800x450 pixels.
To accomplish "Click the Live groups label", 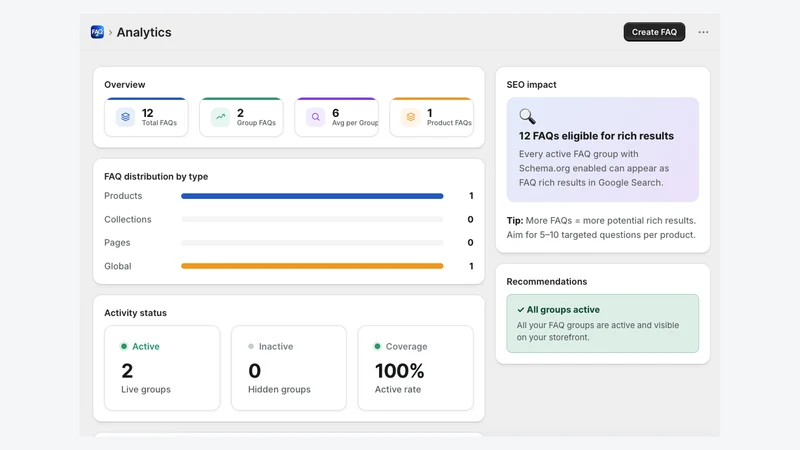I will click(146, 389).
